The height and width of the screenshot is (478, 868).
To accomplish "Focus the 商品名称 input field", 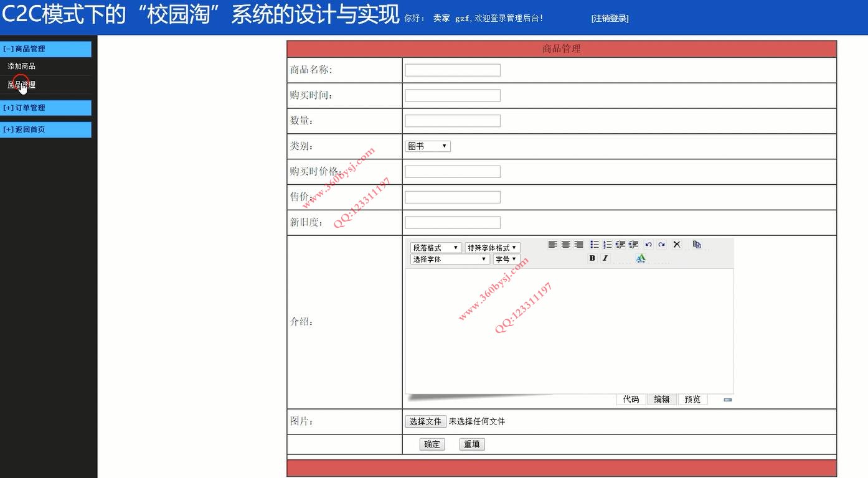I will (453, 70).
